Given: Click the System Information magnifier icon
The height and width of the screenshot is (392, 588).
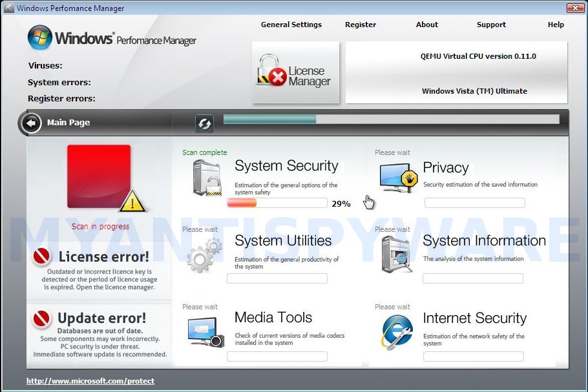Looking at the screenshot, I should (x=397, y=255).
